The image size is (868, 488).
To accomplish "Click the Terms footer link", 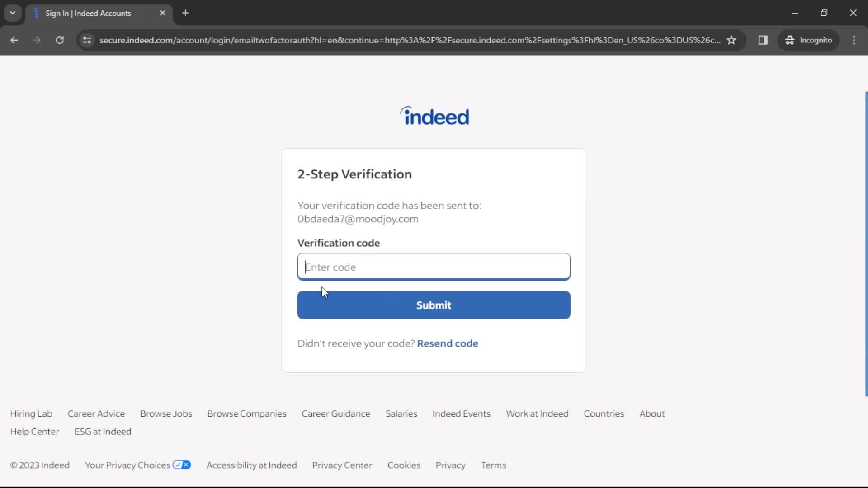I will point(494,465).
